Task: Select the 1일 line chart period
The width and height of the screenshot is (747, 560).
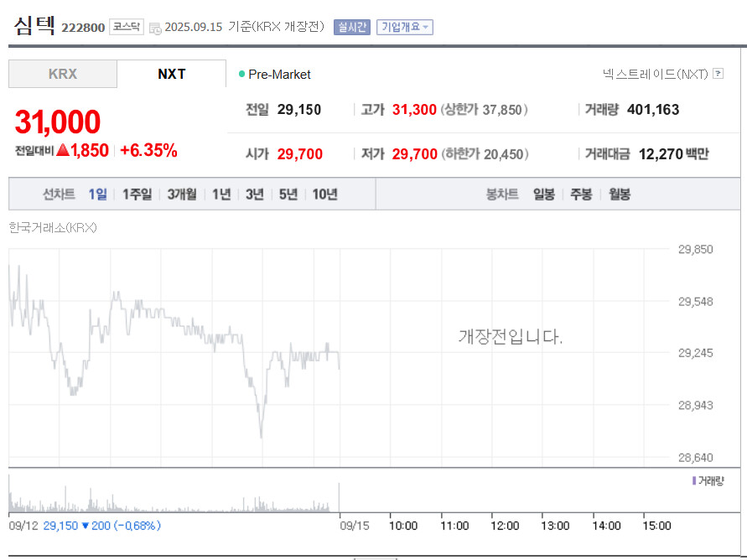Action: point(97,194)
